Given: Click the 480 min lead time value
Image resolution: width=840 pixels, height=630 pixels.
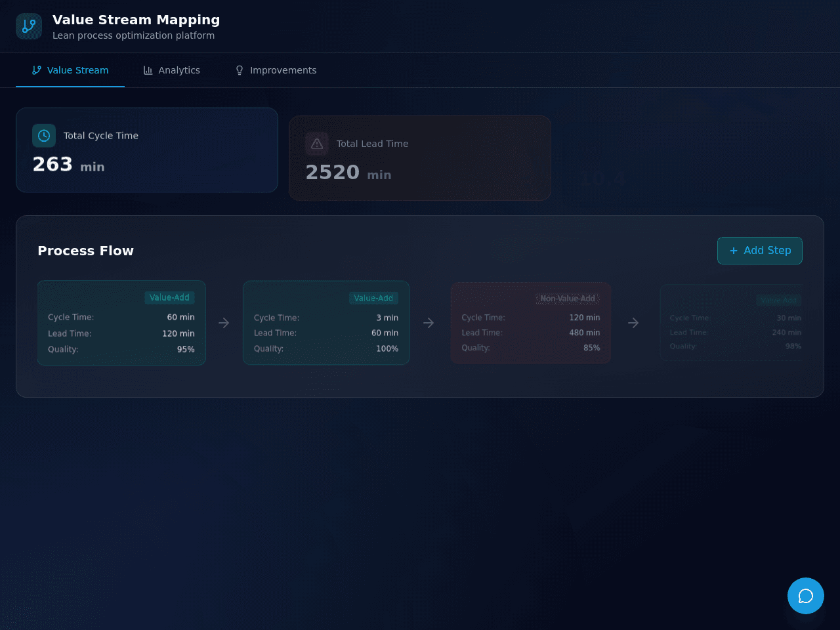Looking at the screenshot, I should click(x=585, y=333).
